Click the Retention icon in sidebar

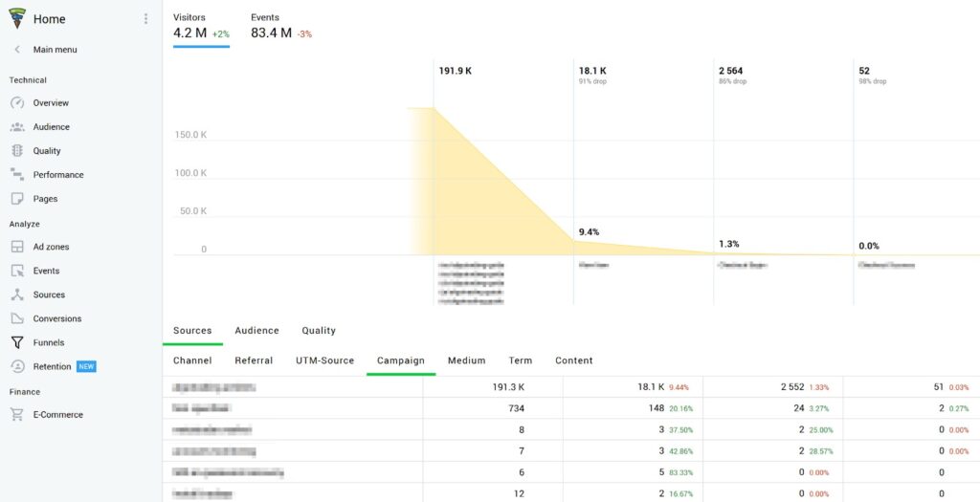16,366
